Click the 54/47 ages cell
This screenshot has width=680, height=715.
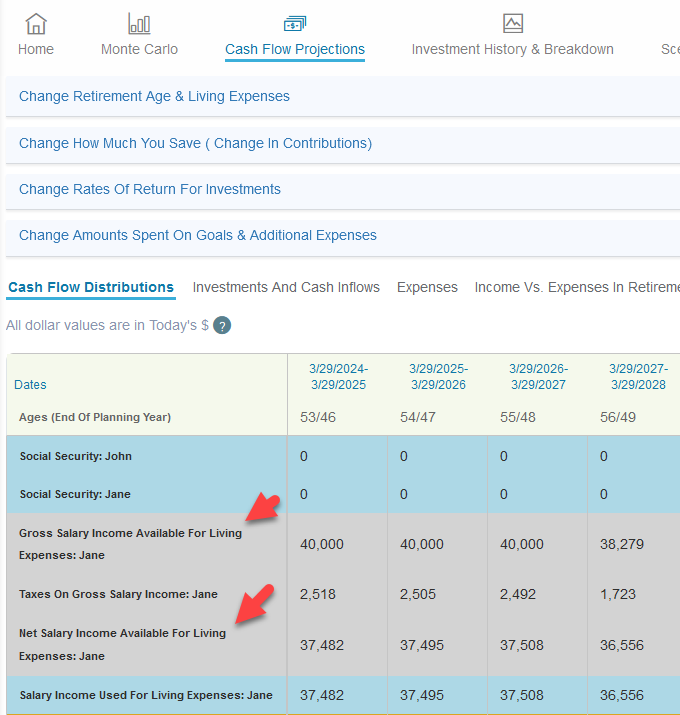418,417
